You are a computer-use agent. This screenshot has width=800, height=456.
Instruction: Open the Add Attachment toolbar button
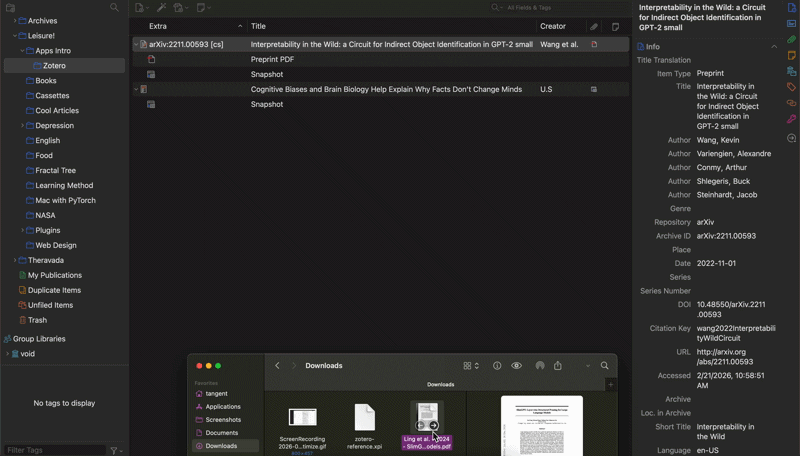[x=181, y=8]
